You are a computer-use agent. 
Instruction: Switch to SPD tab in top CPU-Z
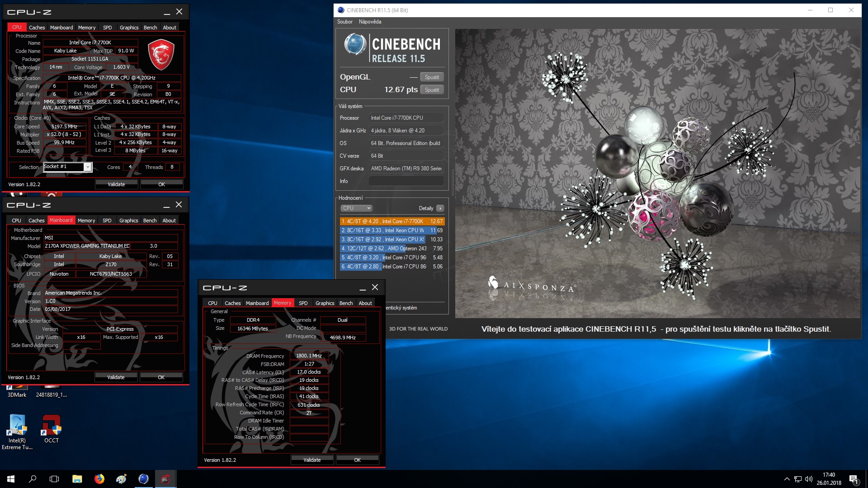pos(107,28)
